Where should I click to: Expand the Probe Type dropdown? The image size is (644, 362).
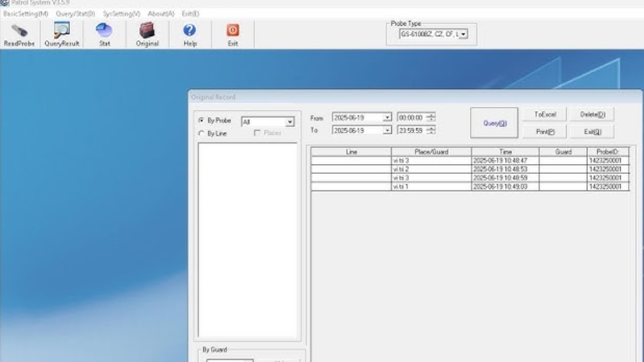pos(464,35)
